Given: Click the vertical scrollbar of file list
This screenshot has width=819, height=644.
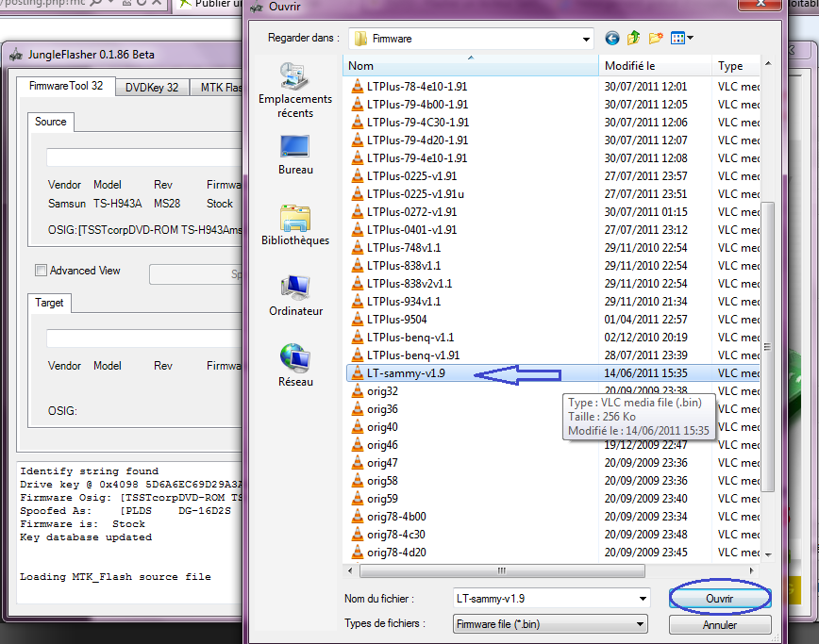Looking at the screenshot, I should (767, 347).
